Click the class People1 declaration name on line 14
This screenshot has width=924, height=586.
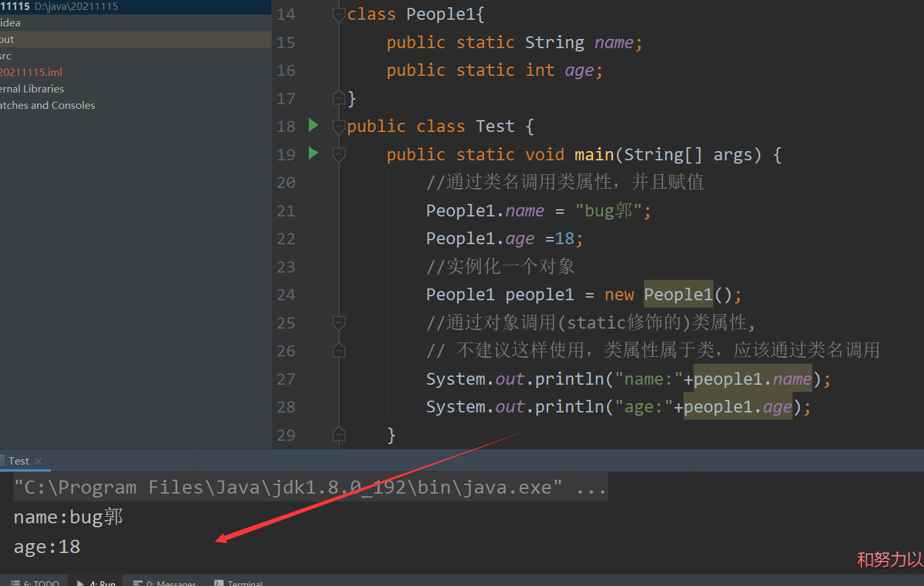pos(441,14)
